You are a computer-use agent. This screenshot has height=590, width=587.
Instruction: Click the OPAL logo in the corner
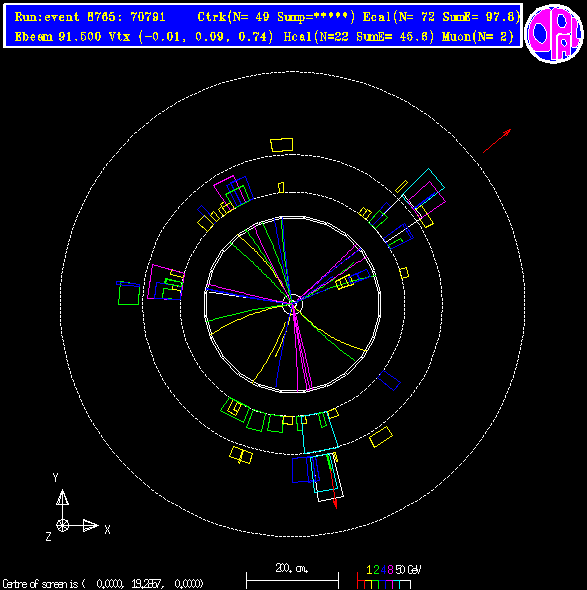coord(554,33)
